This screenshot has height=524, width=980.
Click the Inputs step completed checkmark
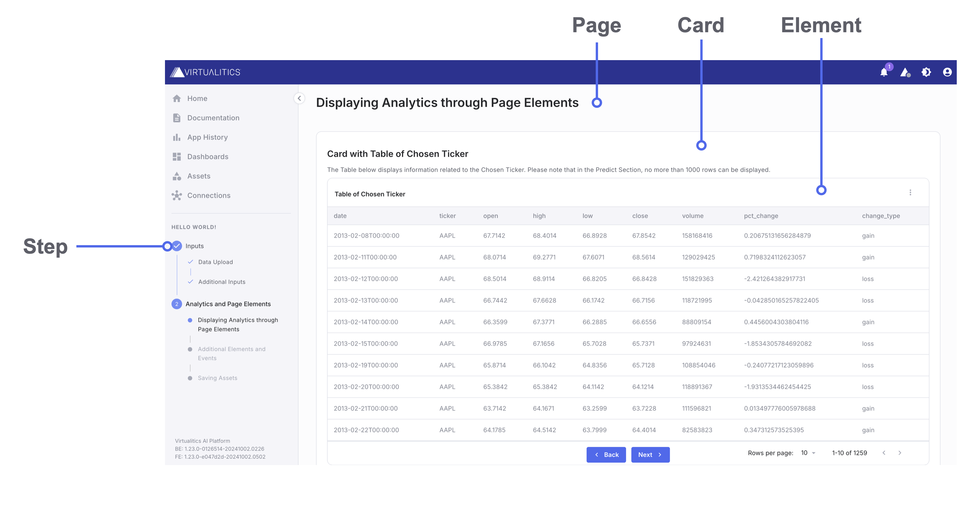point(177,246)
